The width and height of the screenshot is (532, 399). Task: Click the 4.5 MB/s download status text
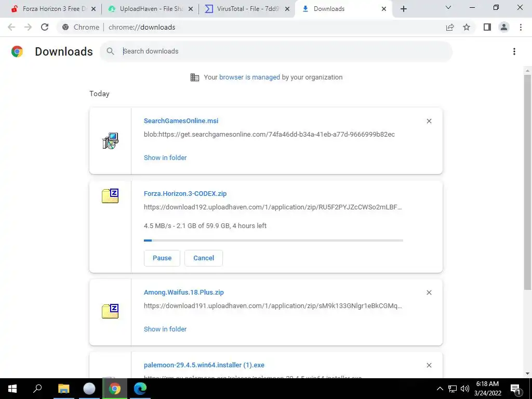point(205,226)
